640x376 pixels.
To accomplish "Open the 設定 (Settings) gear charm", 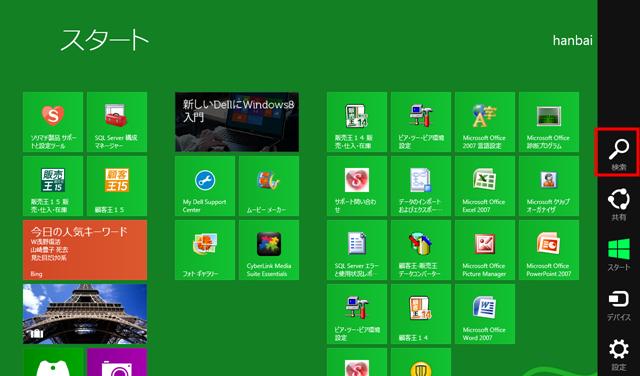I will click(x=619, y=354).
